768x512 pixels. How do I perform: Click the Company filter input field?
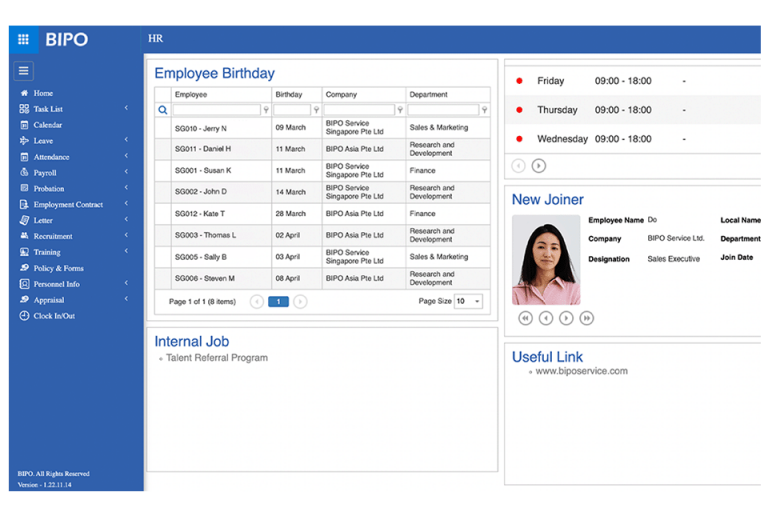click(x=359, y=110)
